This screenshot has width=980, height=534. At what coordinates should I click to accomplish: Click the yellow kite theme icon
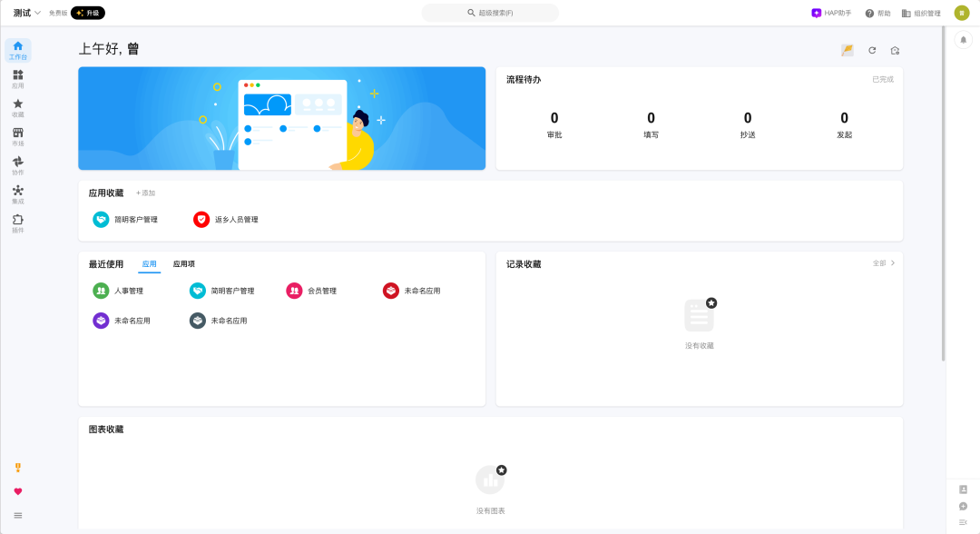(847, 50)
